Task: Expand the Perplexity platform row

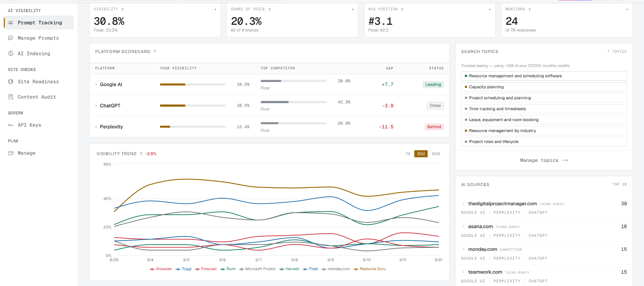Action: 96,127
